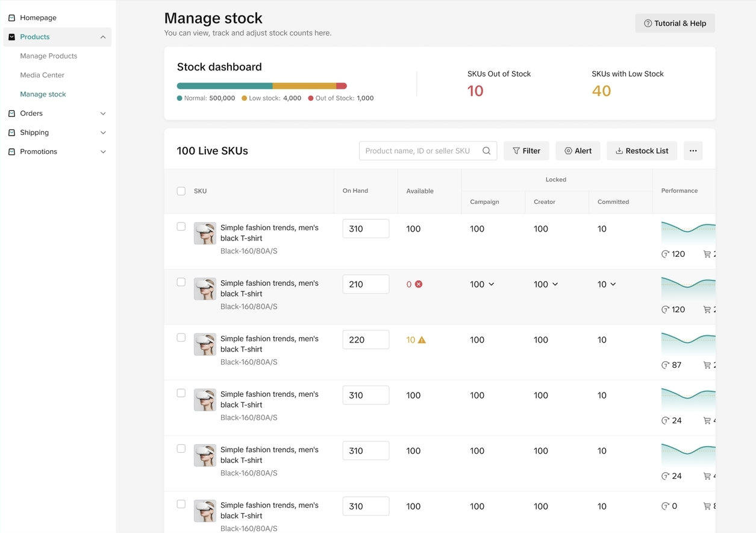Select the checkbox for the 220 on-hand row
Image resolution: width=756 pixels, height=533 pixels.
click(x=181, y=338)
